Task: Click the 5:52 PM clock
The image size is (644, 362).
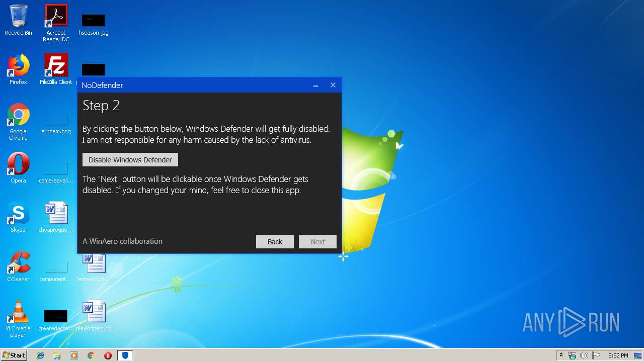Action: click(x=618, y=355)
